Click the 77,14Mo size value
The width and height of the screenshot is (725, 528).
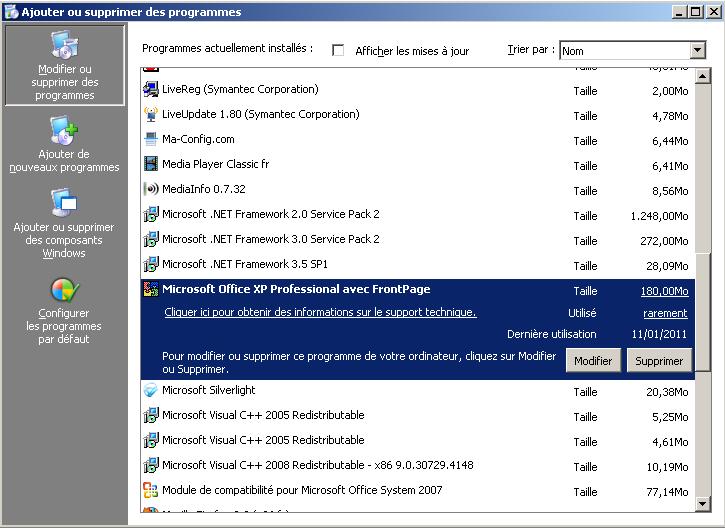[667, 492]
